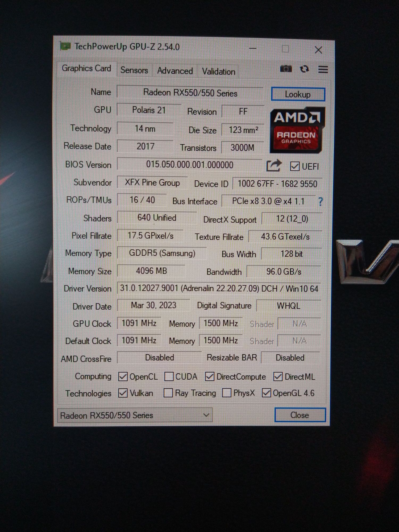The width and height of the screenshot is (399, 532).
Task: Open the Advanced tab
Action: point(175,71)
